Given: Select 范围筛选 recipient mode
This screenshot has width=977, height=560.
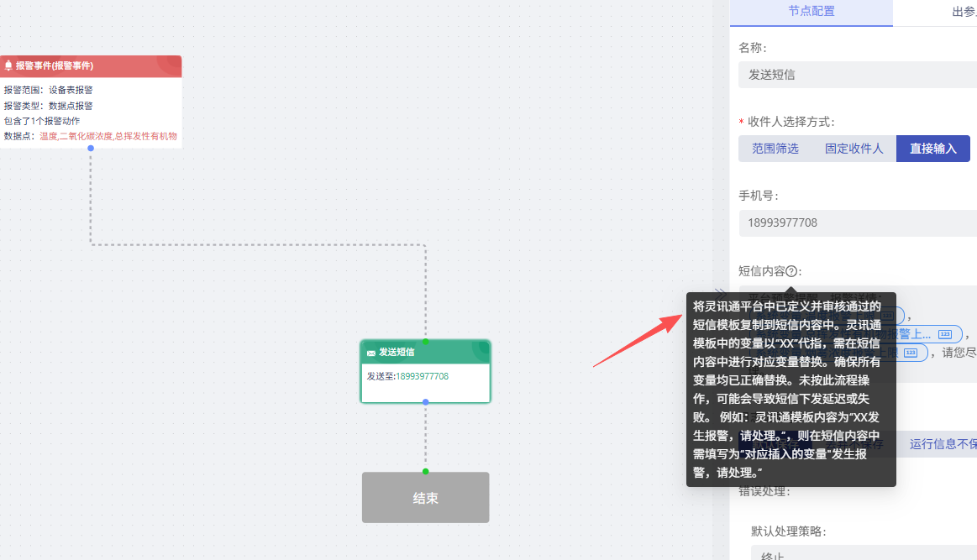Looking at the screenshot, I should 775,149.
